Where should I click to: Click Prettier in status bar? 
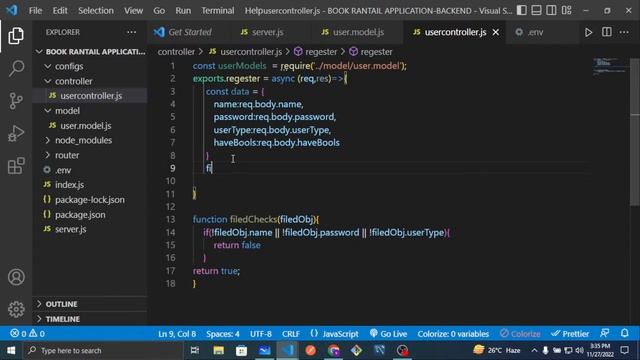click(570, 333)
